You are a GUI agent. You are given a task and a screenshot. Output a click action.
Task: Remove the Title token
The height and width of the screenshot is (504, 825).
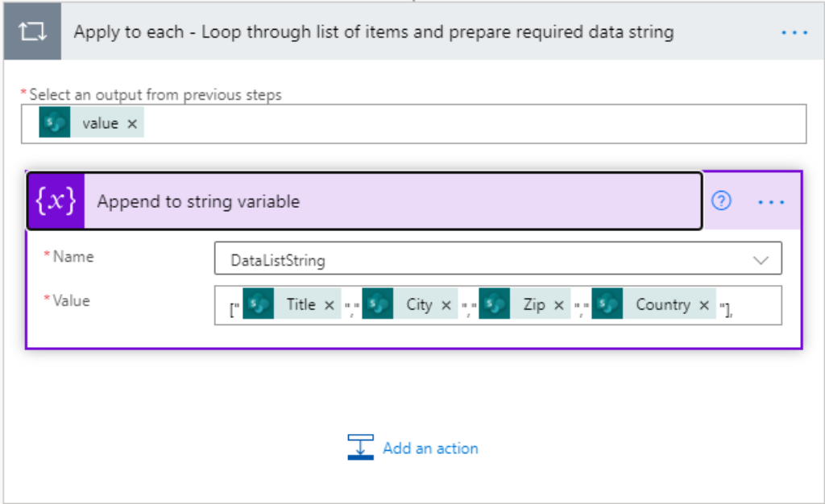coord(329,305)
